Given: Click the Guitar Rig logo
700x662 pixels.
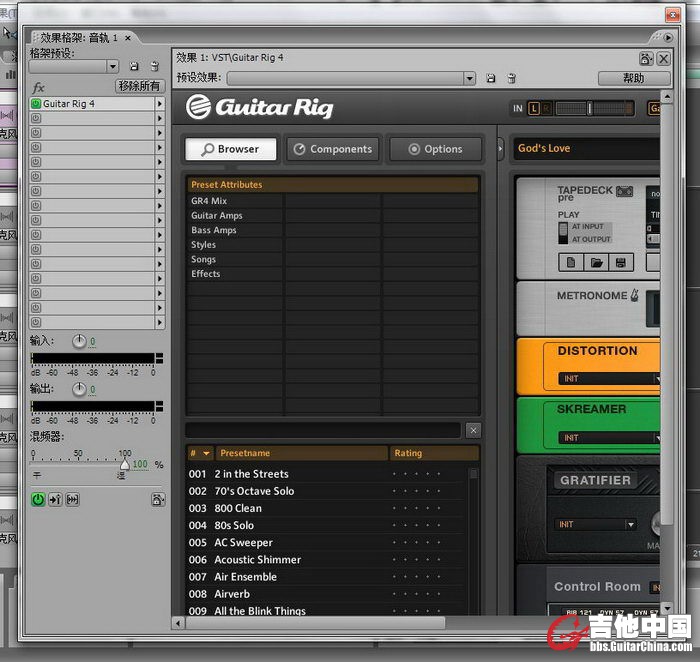Looking at the screenshot, I should pyautogui.click(x=259, y=107).
